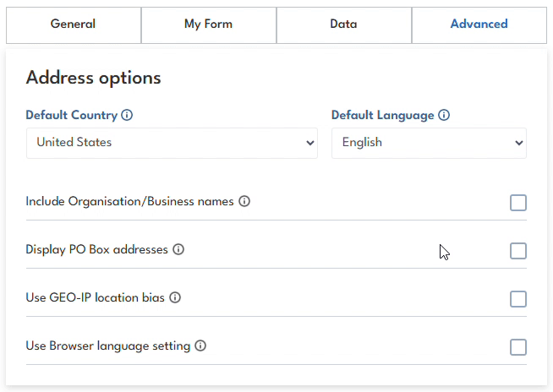Screen dimensions: 553x392
Task: Tick the Display PO Box addresses checkbox
Action: pyautogui.click(x=518, y=251)
